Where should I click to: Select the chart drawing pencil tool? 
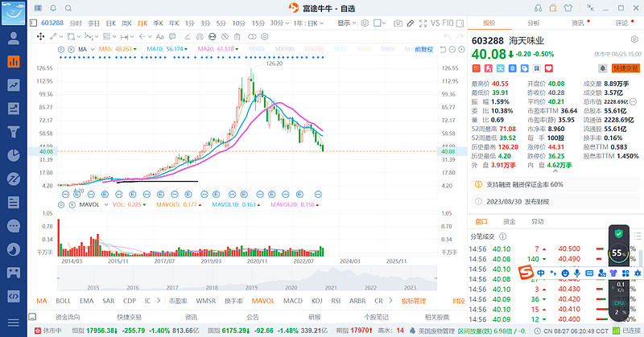click(411, 23)
